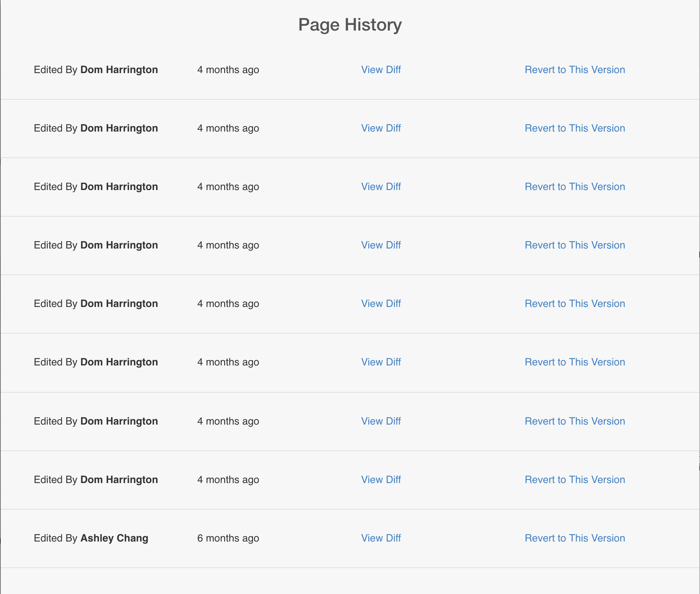This screenshot has height=594, width=700.
Task: Open View Diff in the second row
Action: pyautogui.click(x=381, y=128)
